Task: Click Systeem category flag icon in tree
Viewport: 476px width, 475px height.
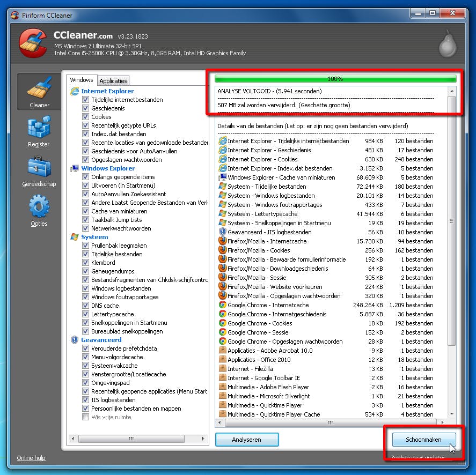Action: 75,237
